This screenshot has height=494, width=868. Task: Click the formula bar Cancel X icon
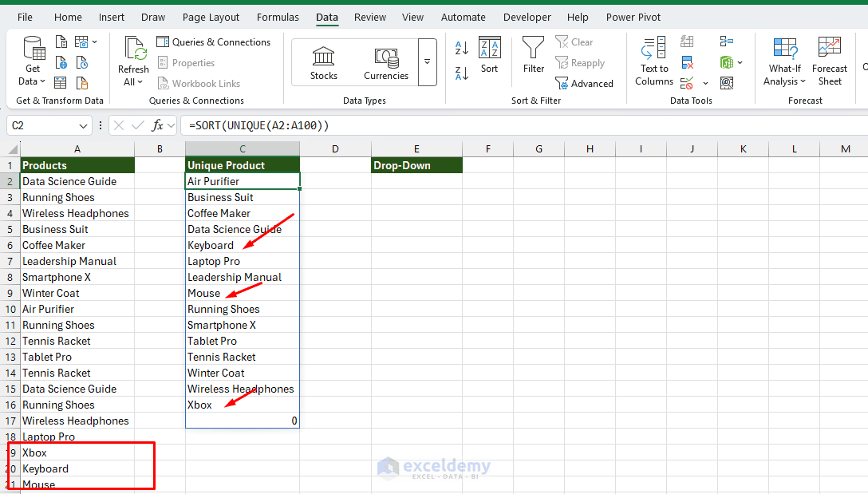[x=118, y=126]
